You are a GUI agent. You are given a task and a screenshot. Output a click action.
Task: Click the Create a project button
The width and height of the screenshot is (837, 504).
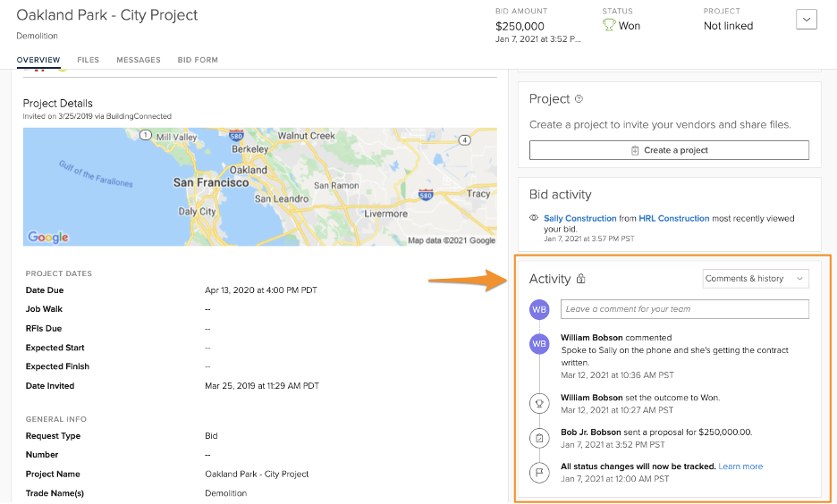pyautogui.click(x=669, y=150)
